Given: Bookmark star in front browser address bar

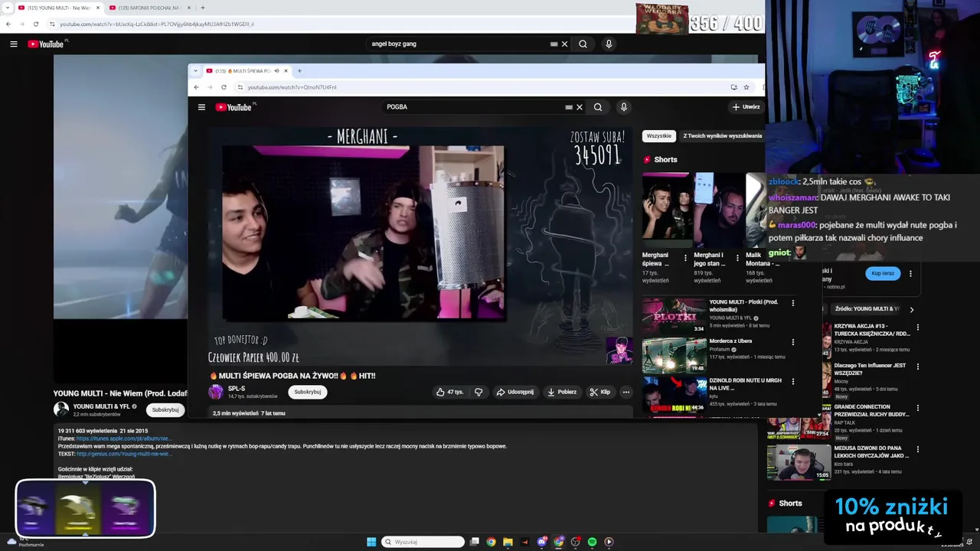Looking at the screenshot, I should 746,87.
